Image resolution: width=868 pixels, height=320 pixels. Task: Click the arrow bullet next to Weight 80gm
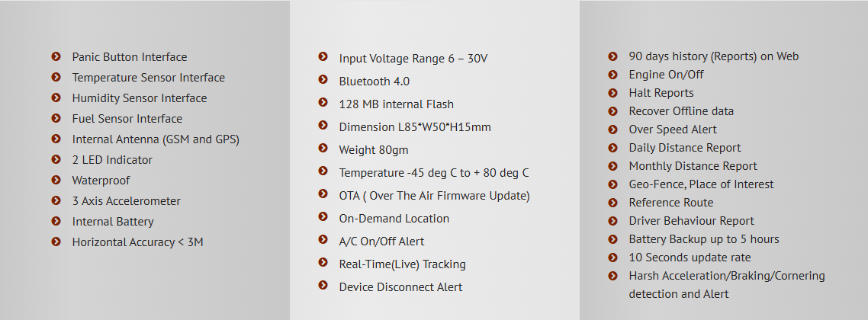tap(323, 148)
